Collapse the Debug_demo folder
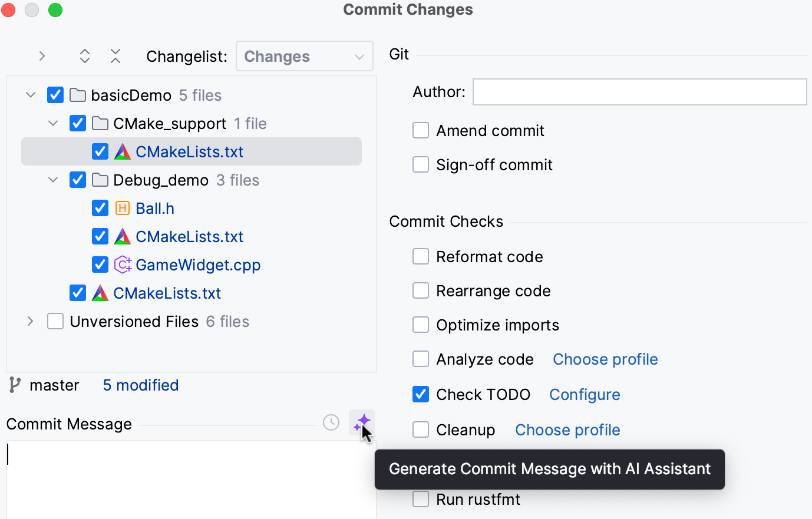Viewport: 812px width, 519px height. tap(53, 179)
